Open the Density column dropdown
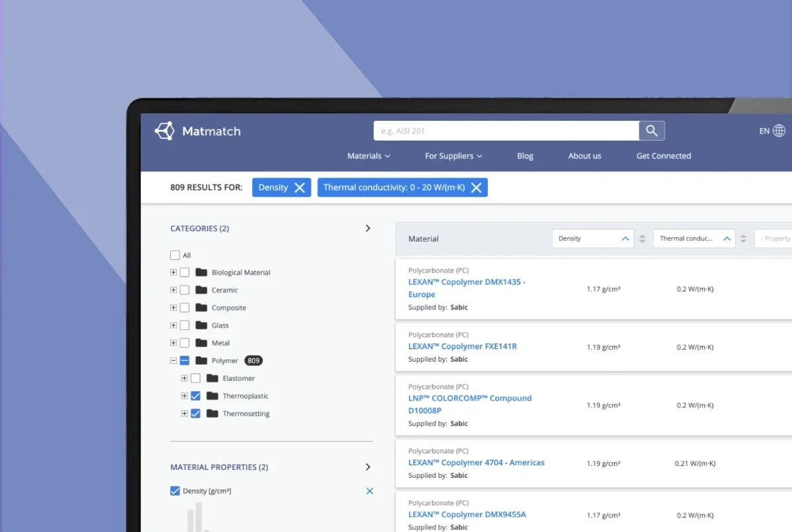Screen dimensions: 792x532 pyautogui.click(x=593, y=238)
